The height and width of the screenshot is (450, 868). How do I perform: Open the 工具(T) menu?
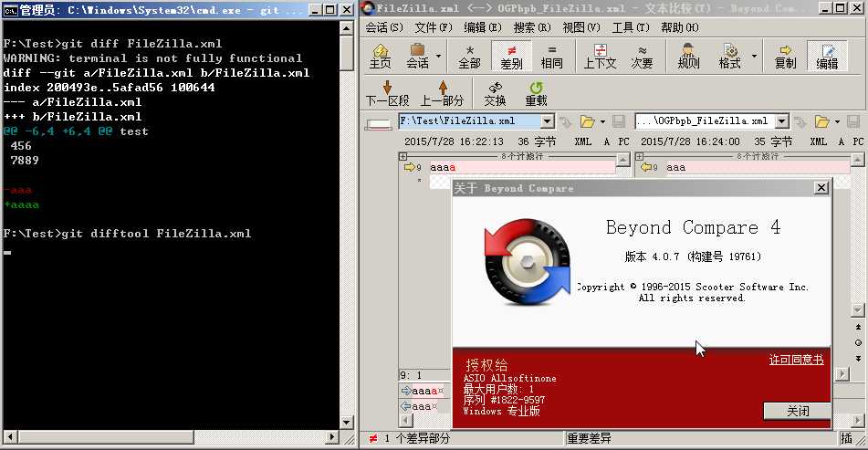pos(631,27)
